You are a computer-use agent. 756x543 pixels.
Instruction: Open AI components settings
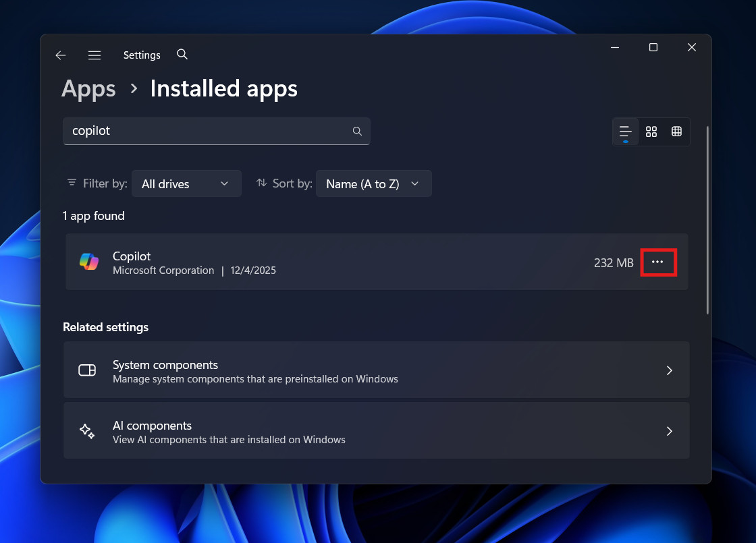click(x=376, y=430)
